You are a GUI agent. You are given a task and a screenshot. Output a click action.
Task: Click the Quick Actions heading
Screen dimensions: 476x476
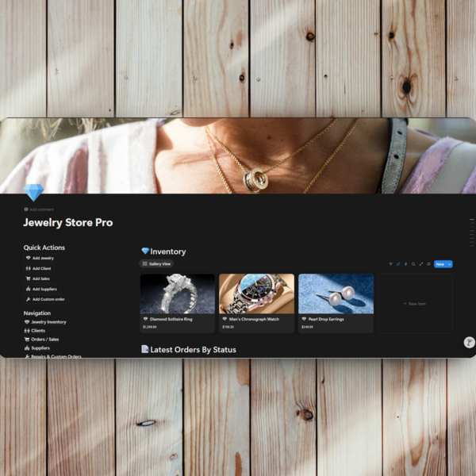[x=44, y=248]
